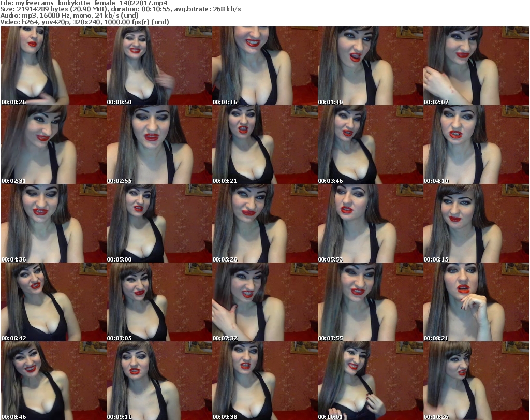The height and width of the screenshot is (420, 530).
Task: Select the frame at 00:03:46
Action: pyautogui.click(x=371, y=144)
